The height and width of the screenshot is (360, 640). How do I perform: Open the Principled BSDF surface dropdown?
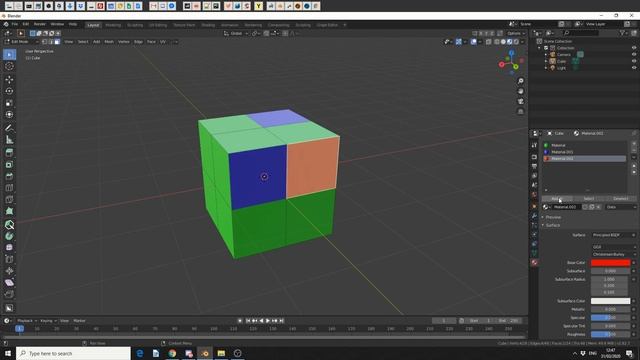pos(613,235)
